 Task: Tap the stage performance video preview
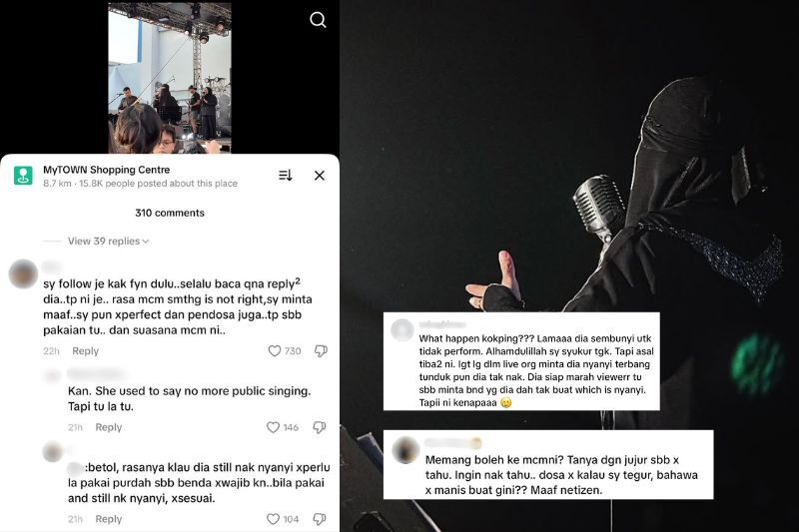click(x=170, y=78)
